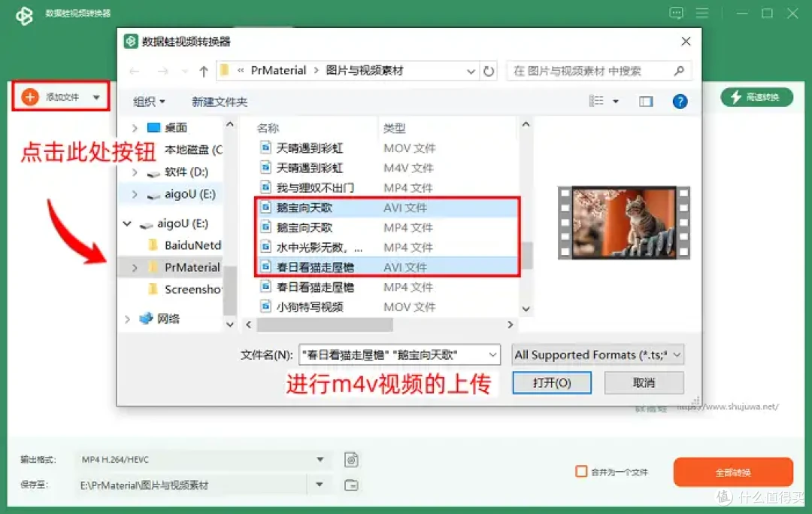This screenshot has width=812, height=514.
Task: Click 打开(O) button
Action: tap(552, 383)
